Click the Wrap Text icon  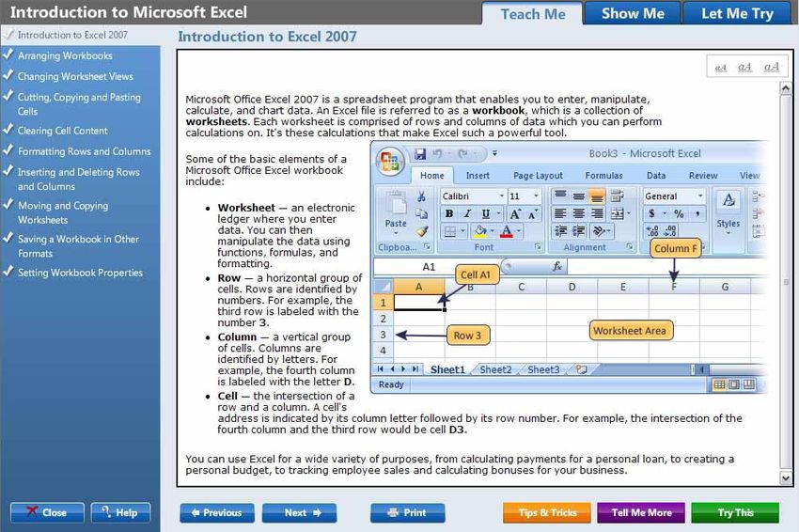tap(617, 196)
